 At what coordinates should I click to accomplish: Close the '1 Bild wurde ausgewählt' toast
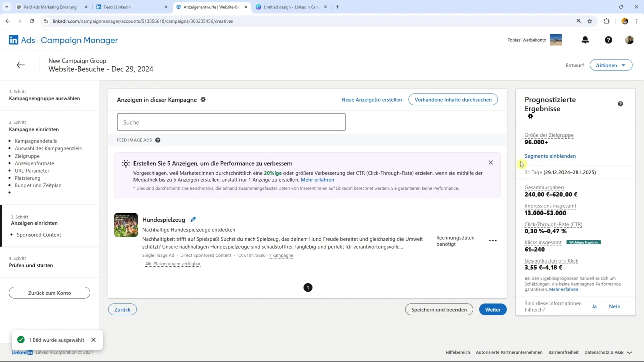(x=93, y=340)
